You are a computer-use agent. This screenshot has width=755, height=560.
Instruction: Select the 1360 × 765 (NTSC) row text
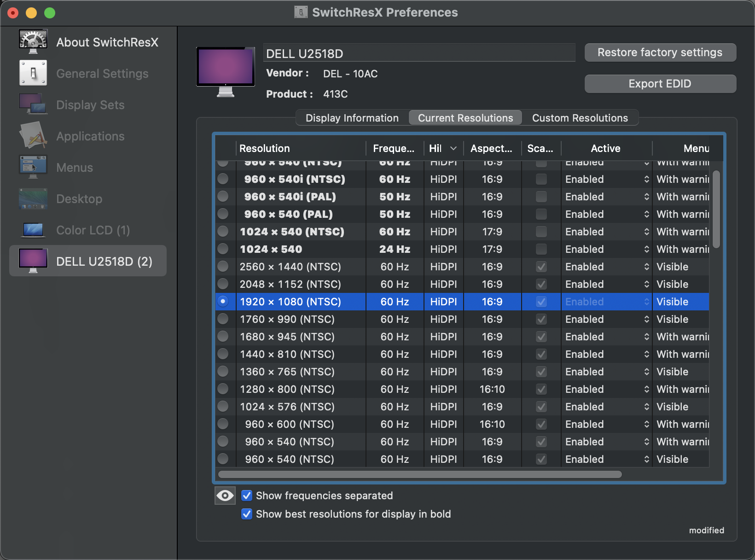tap(287, 372)
